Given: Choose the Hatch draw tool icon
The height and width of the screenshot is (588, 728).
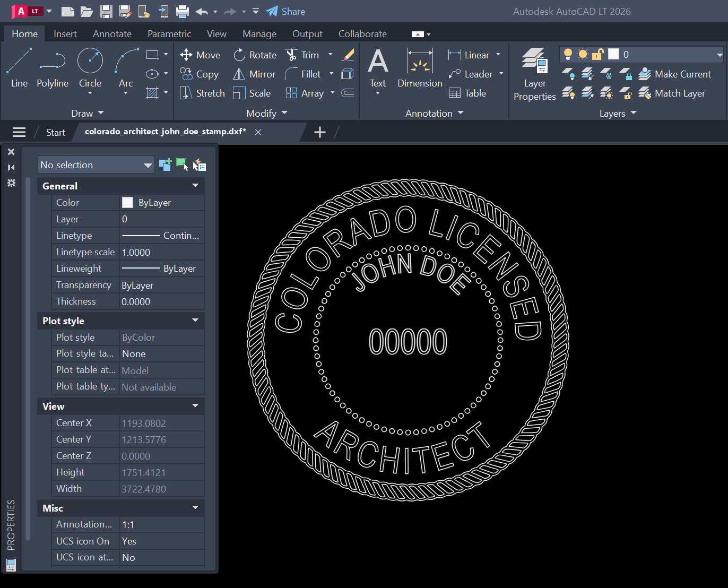Looking at the screenshot, I should (152, 93).
